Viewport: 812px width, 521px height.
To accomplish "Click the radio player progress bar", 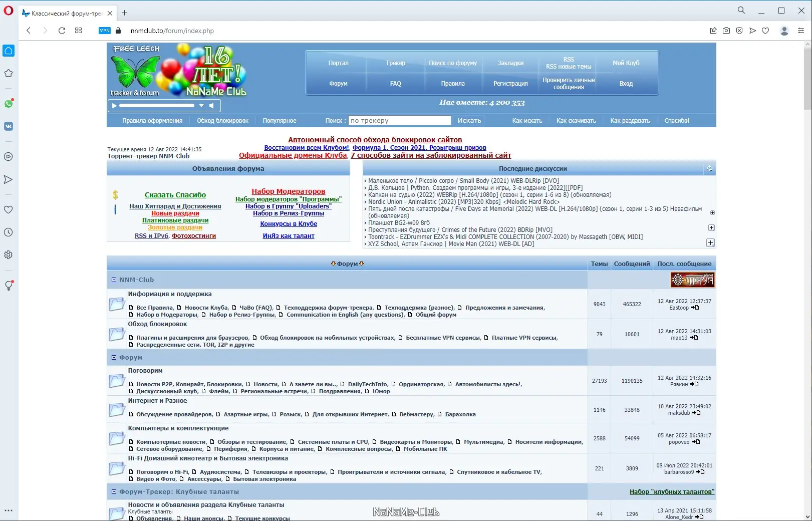I will [157, 106].
